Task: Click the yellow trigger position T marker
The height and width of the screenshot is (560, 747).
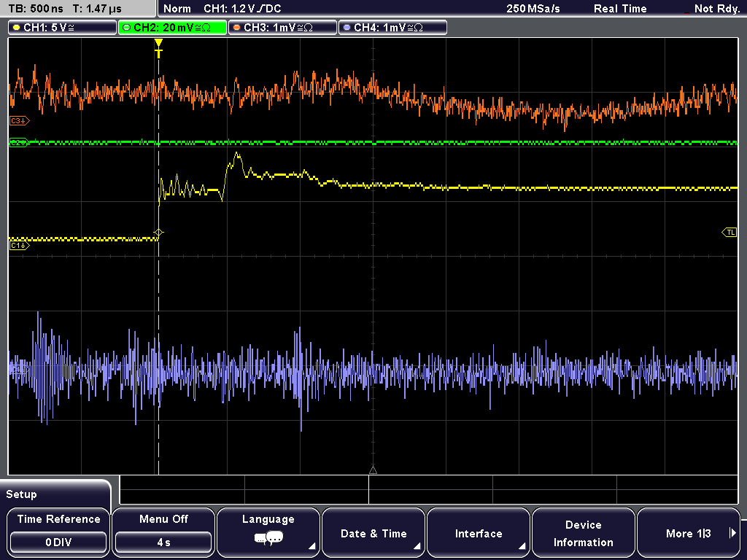Action: click(x=158, y=49)
